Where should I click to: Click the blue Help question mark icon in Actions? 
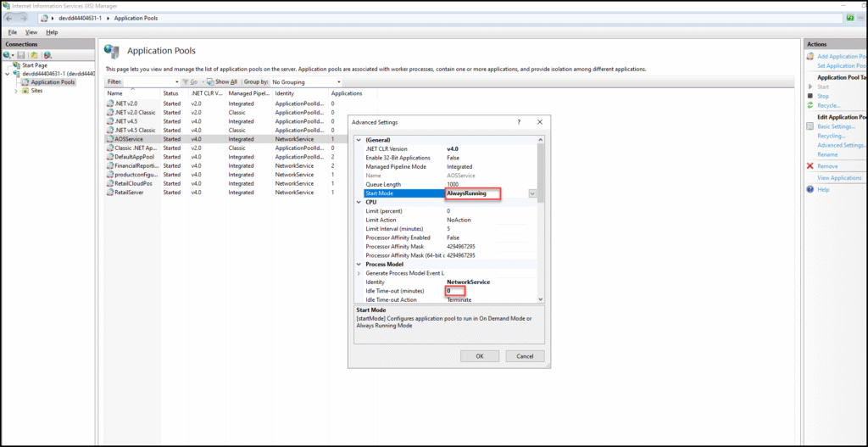[x=810, y=189]
